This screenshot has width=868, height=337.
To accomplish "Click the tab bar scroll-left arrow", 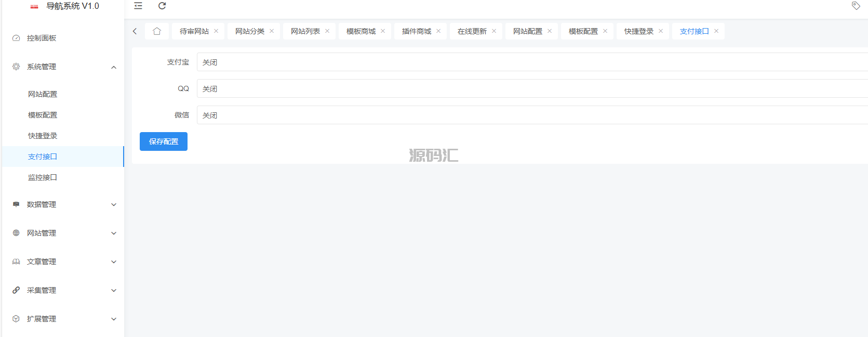I will click(135, 31).
